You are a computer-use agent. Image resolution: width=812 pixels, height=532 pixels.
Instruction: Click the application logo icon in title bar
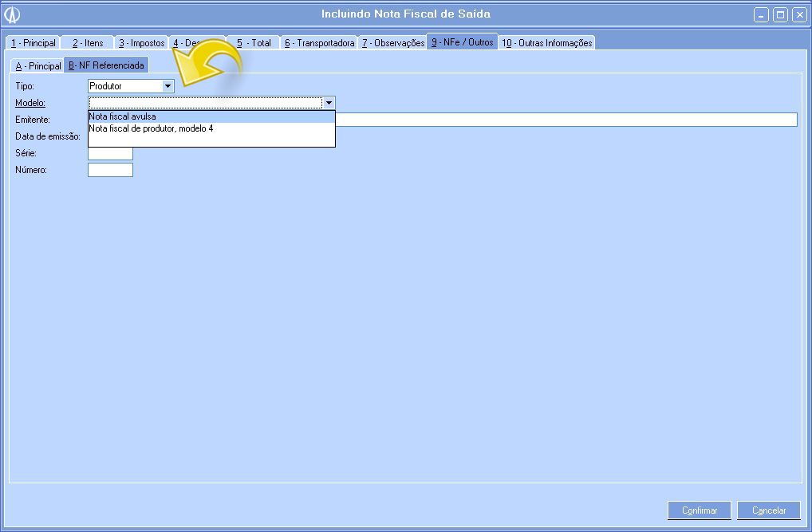pyautogui.click(x=13, y=14)
